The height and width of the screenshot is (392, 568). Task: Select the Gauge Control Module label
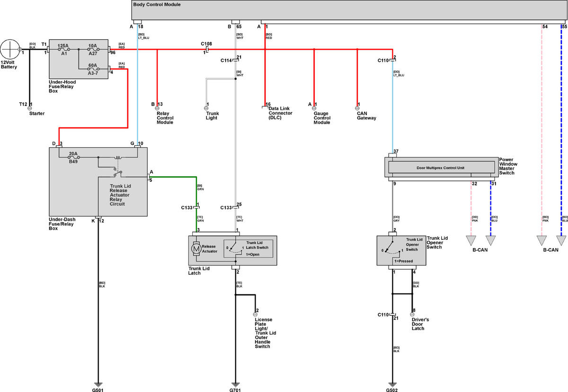322,118
